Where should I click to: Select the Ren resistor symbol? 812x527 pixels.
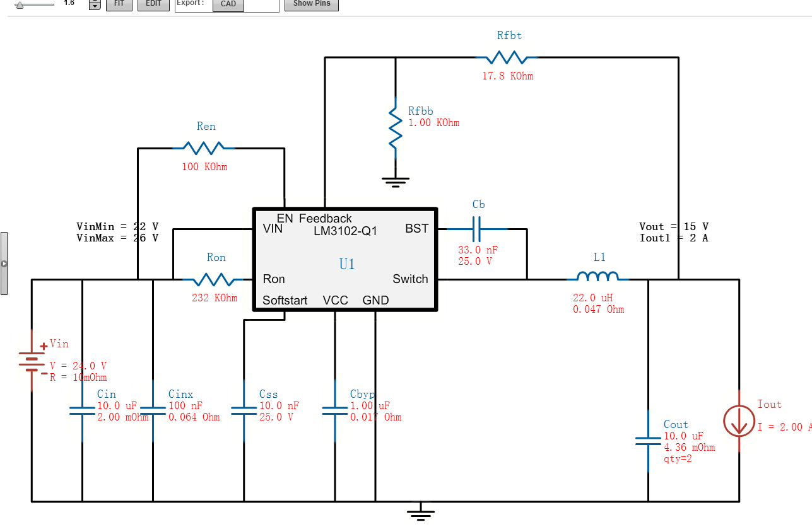(x=203, y=148)
